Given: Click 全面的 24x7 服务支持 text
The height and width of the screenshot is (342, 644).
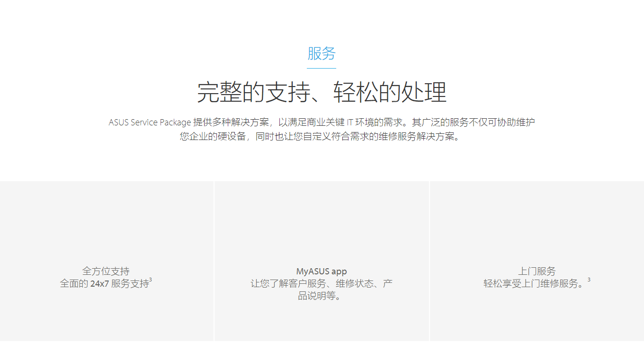Looking at the screenshot, I should [106, 284].
